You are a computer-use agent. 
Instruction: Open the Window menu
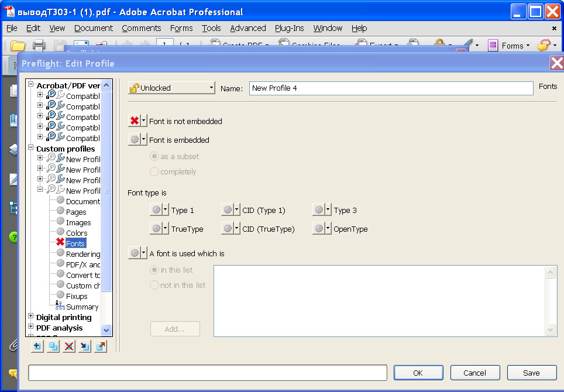pyautogui.click(x=328, y=28)
